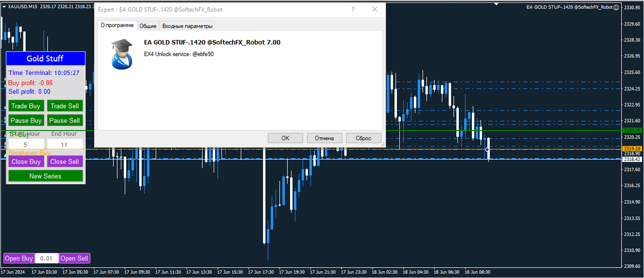Click the orange 2319.28 price label
Screen dimensions: 644x278
(x=633, y=148)
